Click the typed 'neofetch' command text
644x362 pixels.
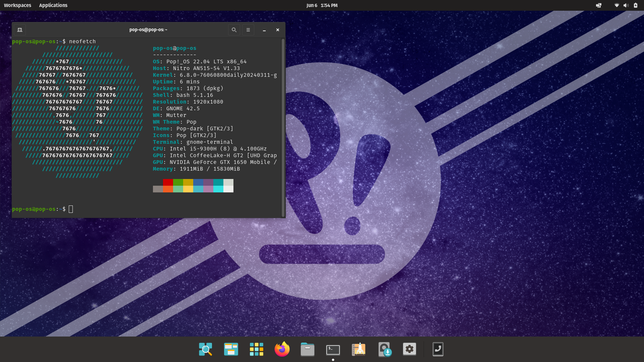tap(83, 42)
